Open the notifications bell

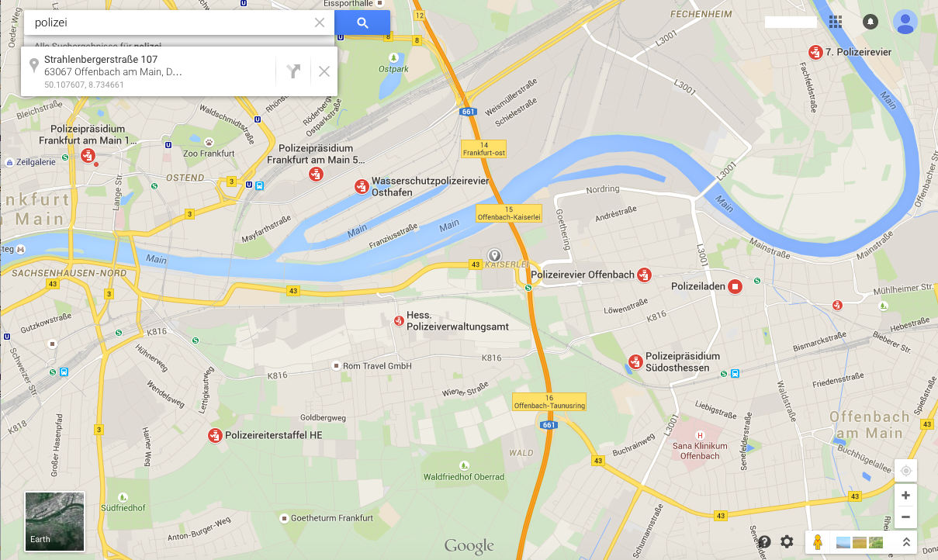871,22
